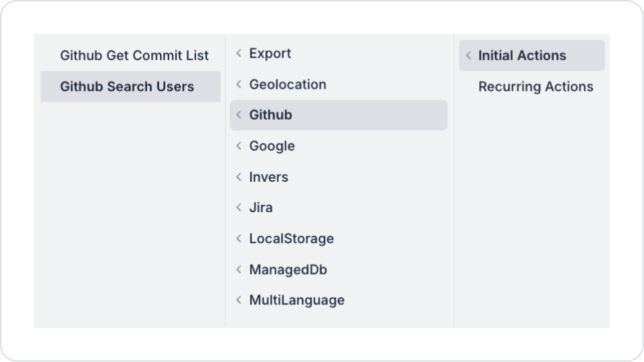
Task: Select the Google category label
Action: coord(272,146)
